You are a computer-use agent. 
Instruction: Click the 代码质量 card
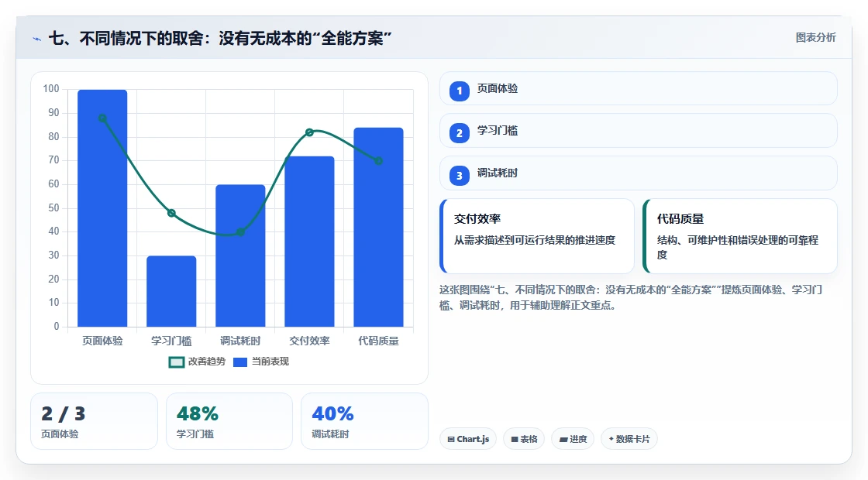[739, 236]
